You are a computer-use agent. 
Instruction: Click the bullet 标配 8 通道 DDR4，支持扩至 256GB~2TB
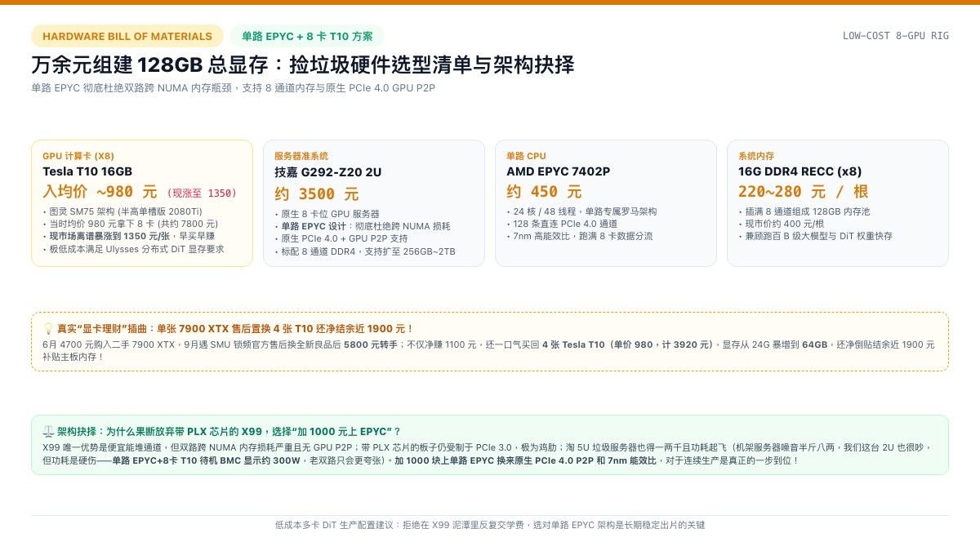(365, 251)
